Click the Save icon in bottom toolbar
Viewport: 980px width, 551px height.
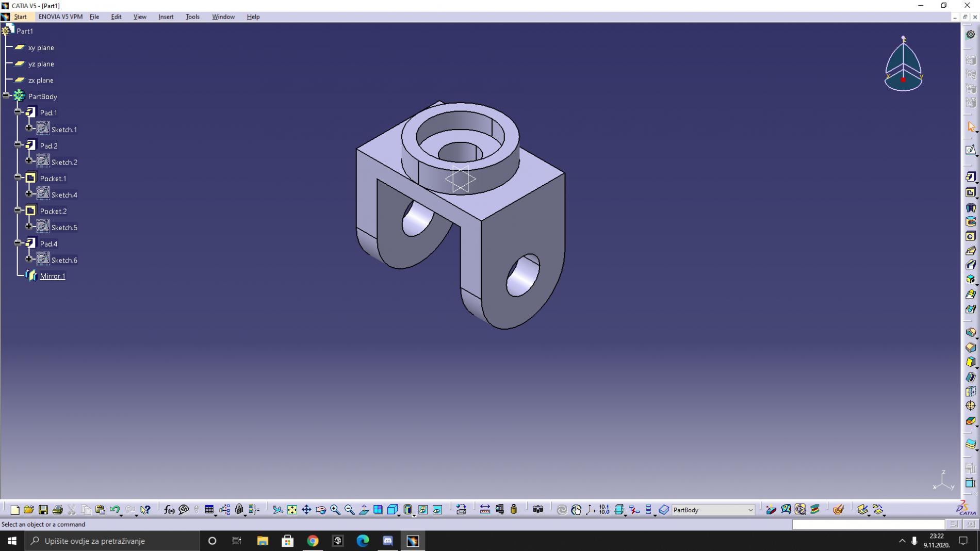point(43,510)
